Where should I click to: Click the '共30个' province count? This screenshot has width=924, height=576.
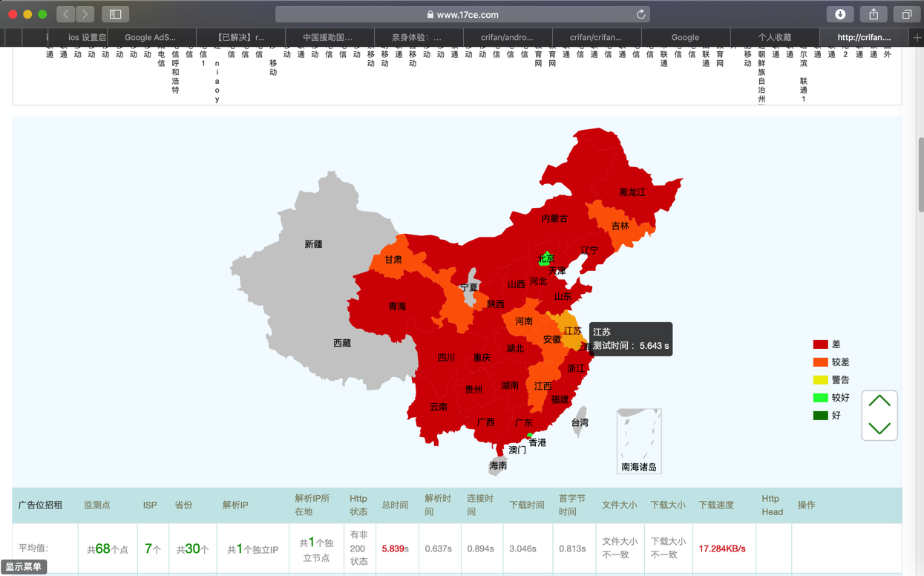[x=192, y=549]
